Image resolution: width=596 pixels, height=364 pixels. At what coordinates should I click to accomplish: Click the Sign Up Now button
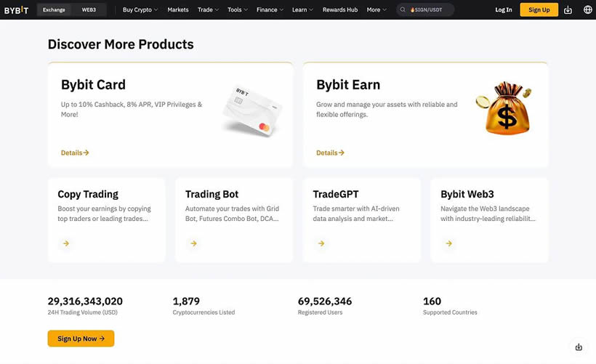pos(81,339)
